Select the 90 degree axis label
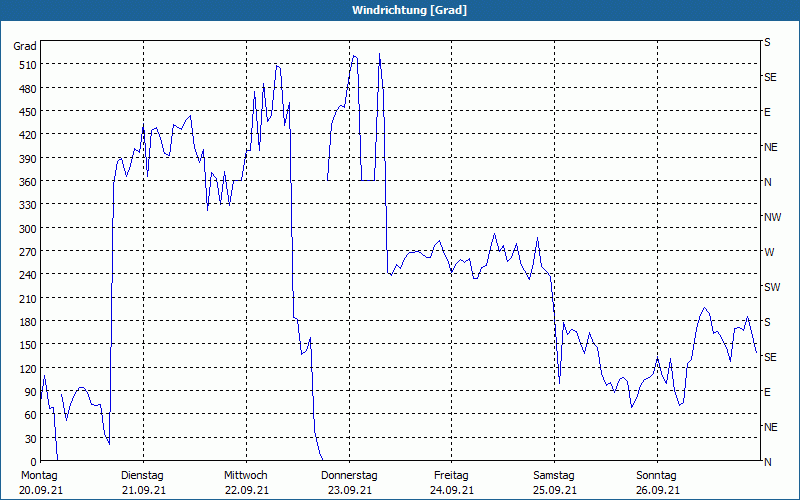This screenshot has width=800, height=500. point(28,392)
